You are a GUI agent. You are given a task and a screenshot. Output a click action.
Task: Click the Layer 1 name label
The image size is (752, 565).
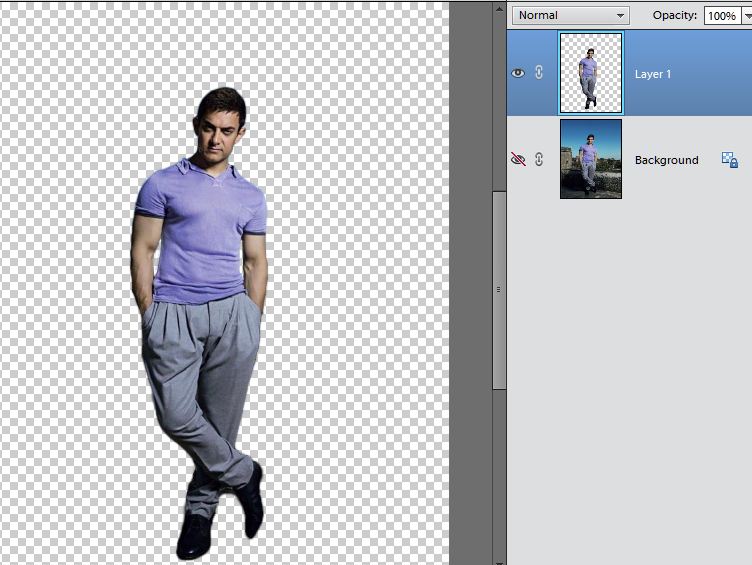pyautogui.click(x=653, y=74)
